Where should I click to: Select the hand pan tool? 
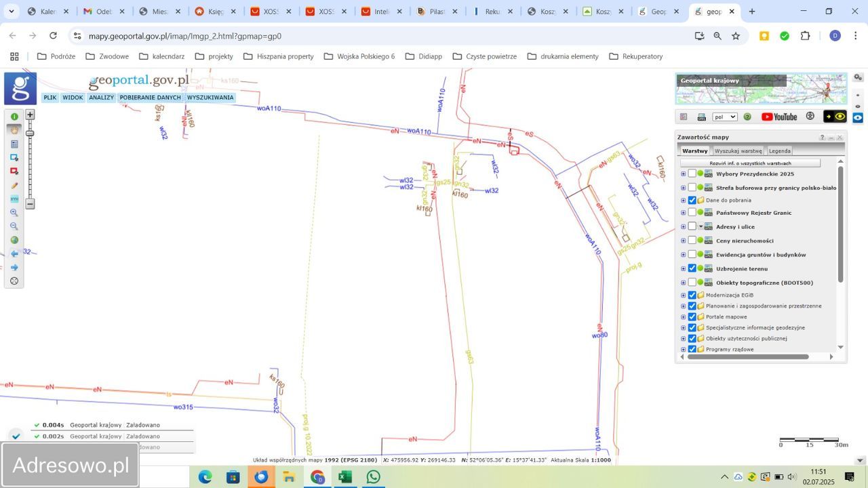point(14,130)
